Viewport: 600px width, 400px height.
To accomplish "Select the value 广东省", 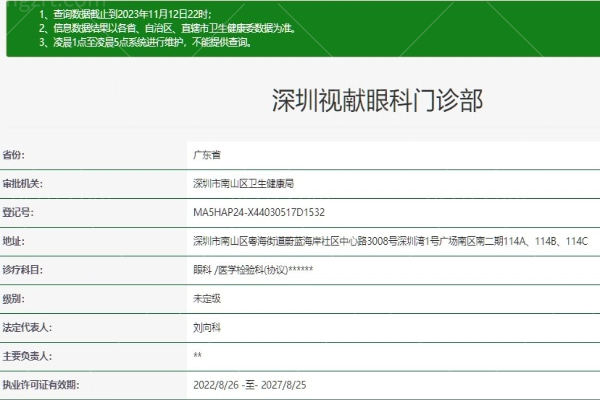I will point(207,155).
